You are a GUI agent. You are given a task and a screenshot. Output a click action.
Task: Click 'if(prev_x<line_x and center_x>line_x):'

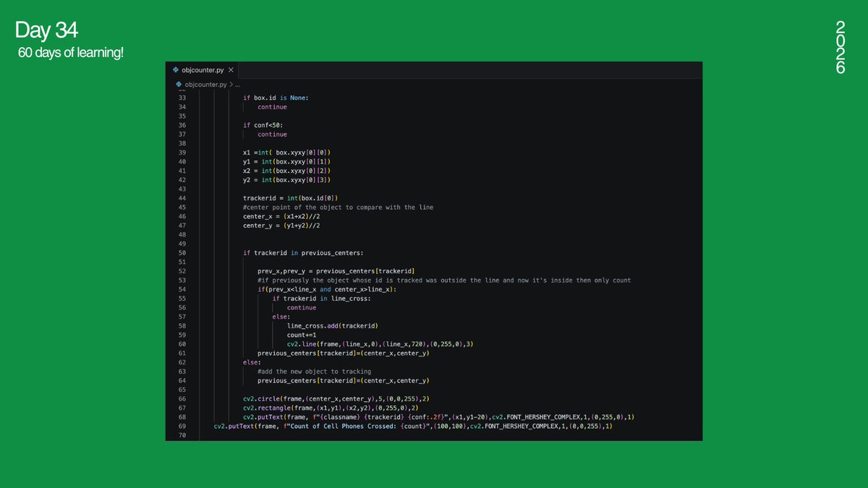coord(327,289)
